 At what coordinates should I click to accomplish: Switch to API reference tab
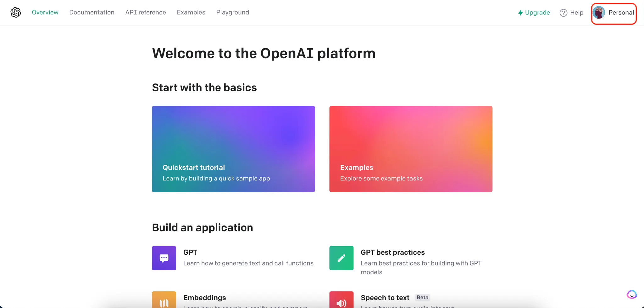[146, 12]
